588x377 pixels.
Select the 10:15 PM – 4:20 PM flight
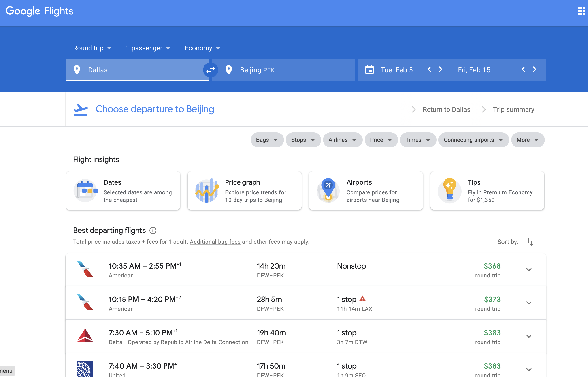pos(306,303)
